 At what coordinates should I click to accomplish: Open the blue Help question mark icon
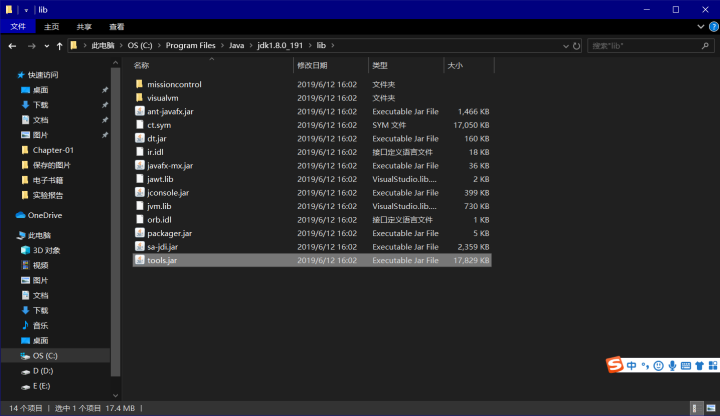(x=714, y=27)
